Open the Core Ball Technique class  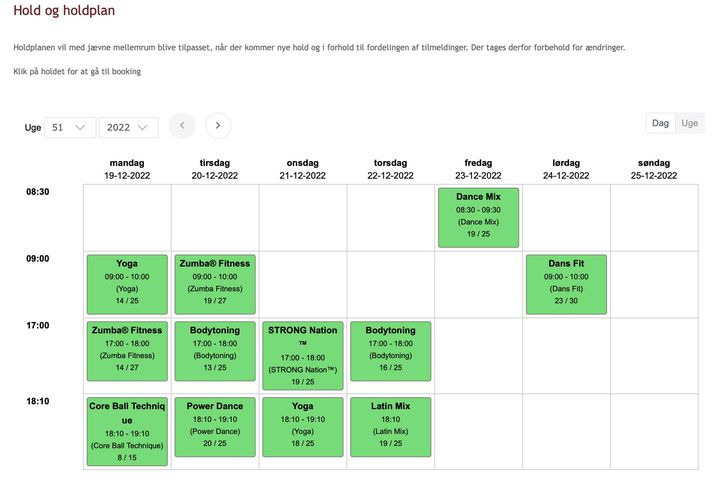point(127,432)
